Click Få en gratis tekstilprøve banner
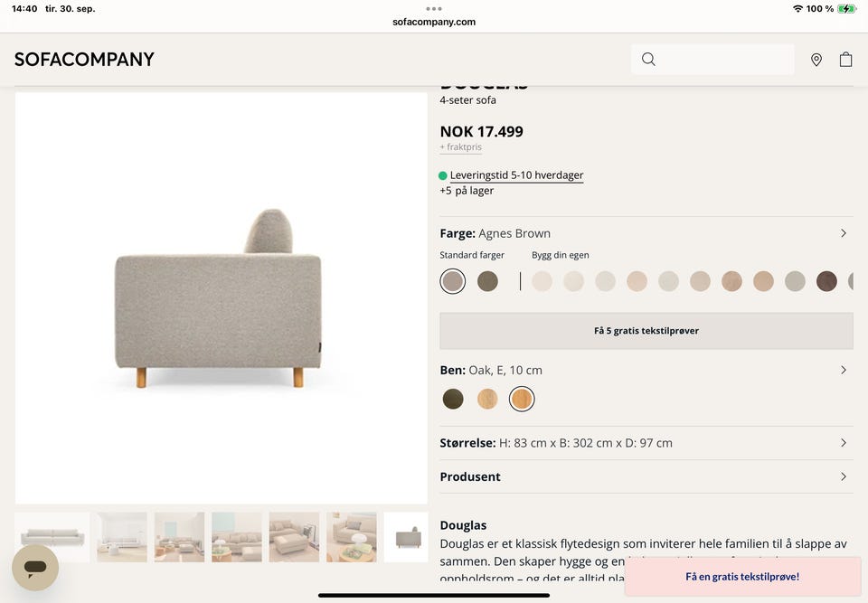This screenshot has height=603, width=868. pyautogui.click(x=741, y=577)
